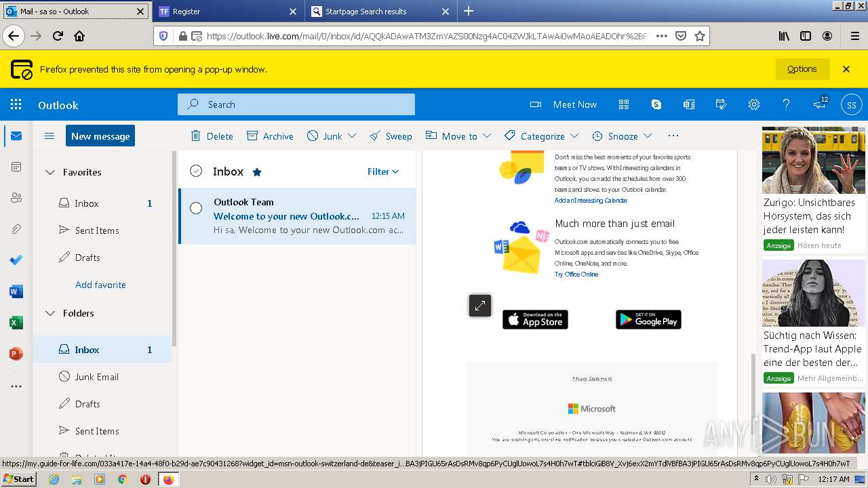Open the People module in left rail
Viewport: 868px width, 488px height.
16,198
